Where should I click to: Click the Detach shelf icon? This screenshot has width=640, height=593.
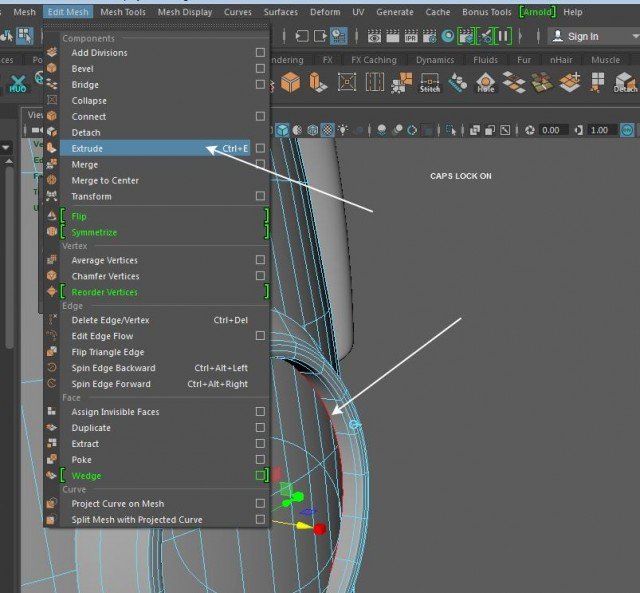point(625,82)
